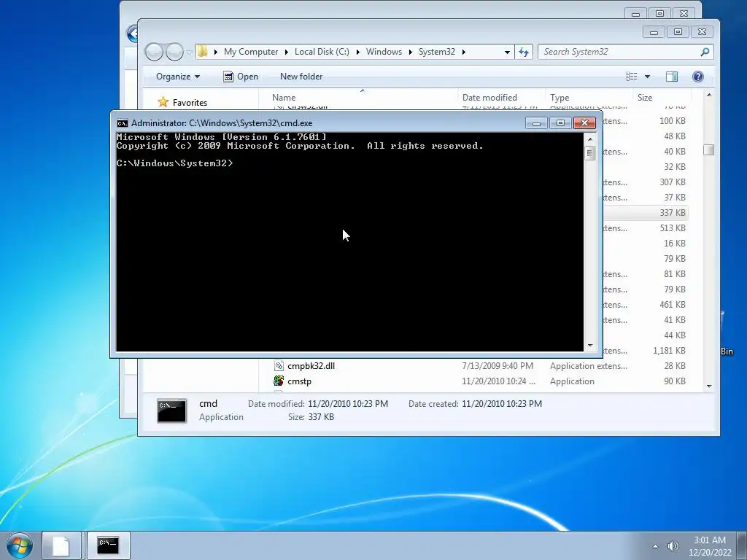
Task: Click Open in the Explorer toolbar
Action: 241,76
